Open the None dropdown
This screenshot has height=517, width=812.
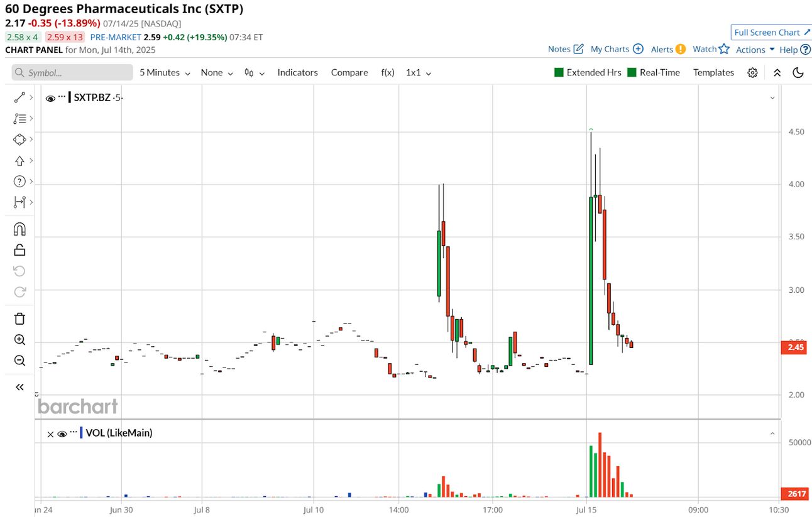point(217,73)
